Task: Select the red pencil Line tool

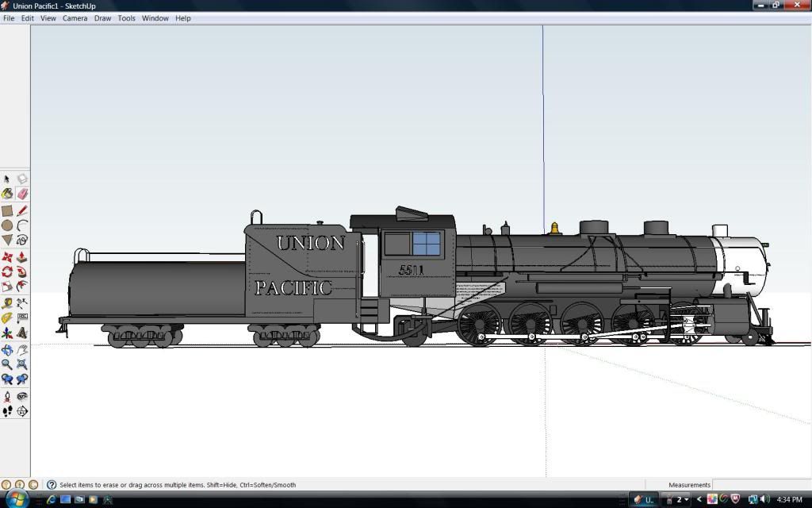Action: (x=21, y=211)
